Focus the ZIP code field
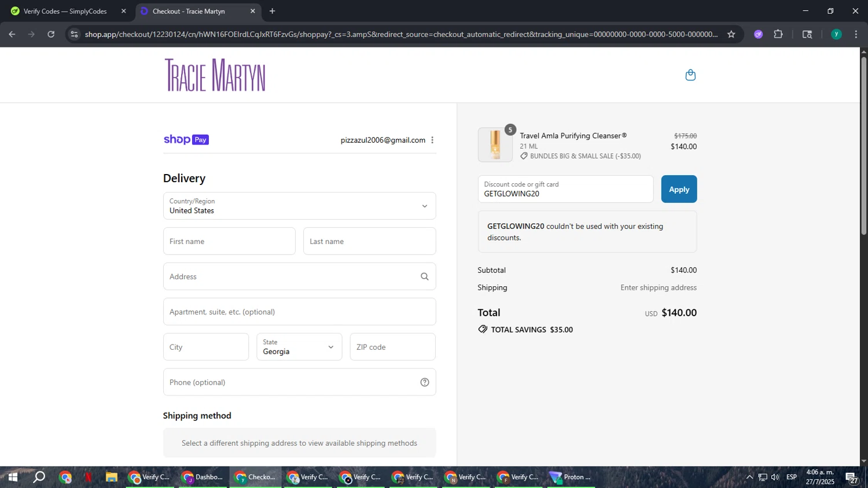 click(x=392, y=347)
